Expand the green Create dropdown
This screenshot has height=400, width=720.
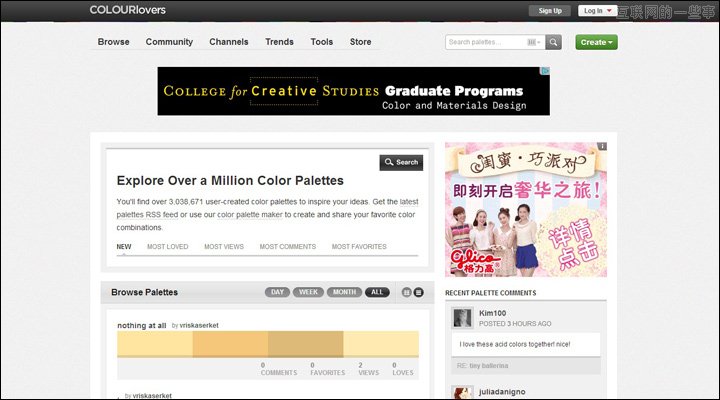point(596,42)
